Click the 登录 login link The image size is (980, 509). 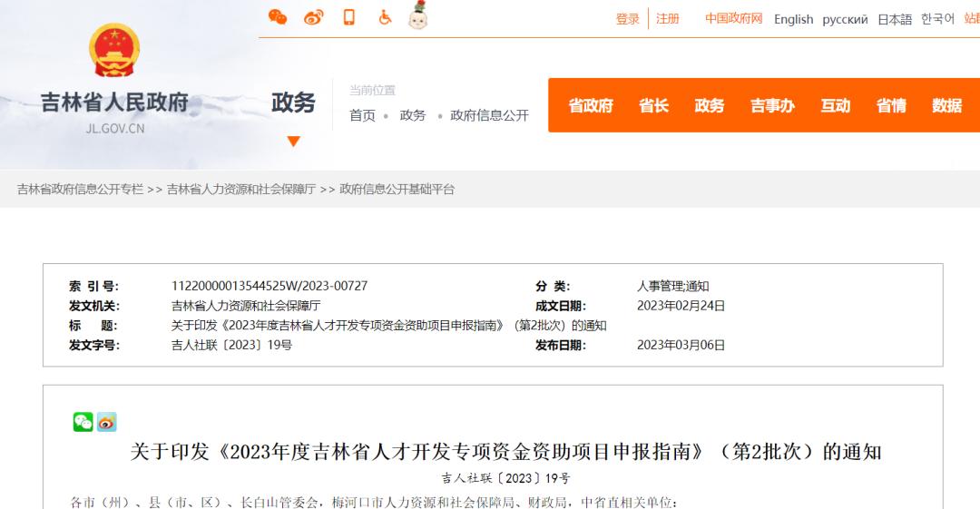pyautogui.click(x=628, y=19)
